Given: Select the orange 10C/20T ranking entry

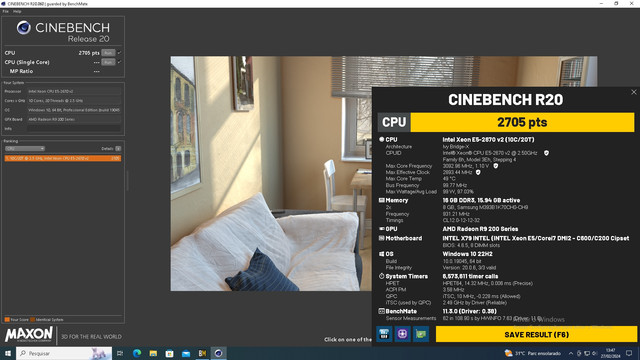Looking at the screenshot, I should [63, 158].
